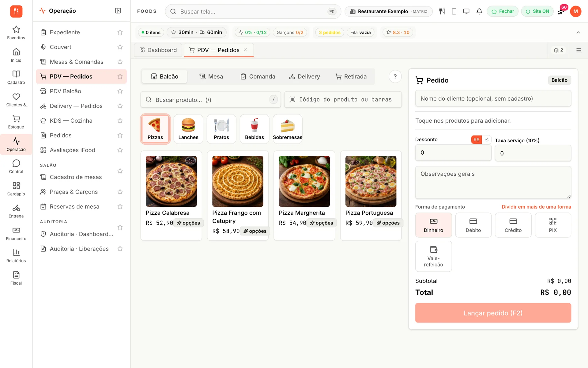Select the Mesa order type tab

tap(211, 76)
